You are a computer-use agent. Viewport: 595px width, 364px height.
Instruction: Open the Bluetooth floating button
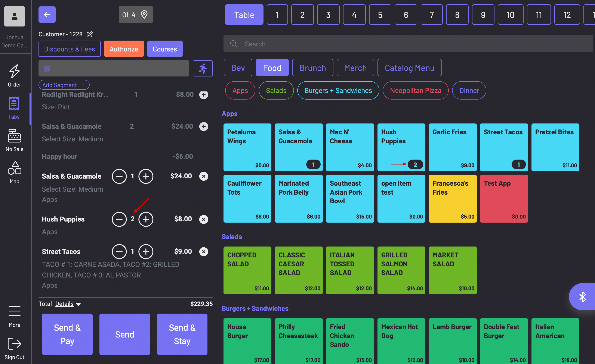582,296
